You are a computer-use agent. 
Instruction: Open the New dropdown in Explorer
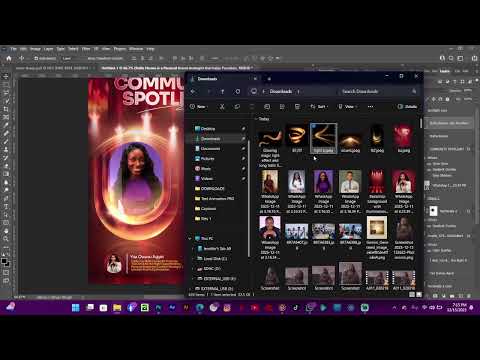(199, 107)
